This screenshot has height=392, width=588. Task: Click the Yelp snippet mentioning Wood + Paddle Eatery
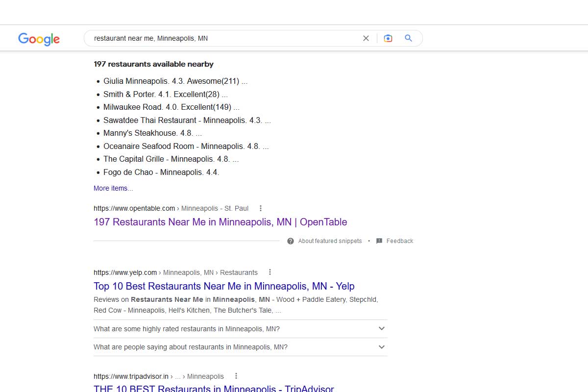point(236,305)
